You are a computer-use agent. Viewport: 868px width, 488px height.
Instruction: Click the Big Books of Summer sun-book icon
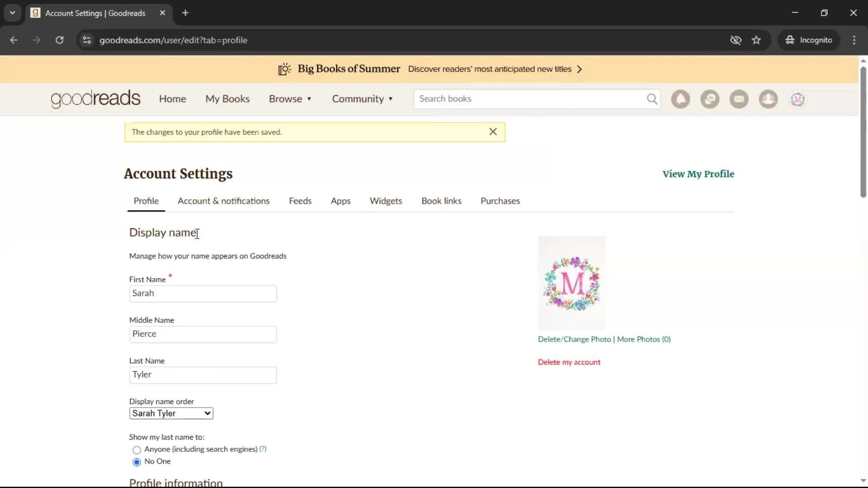click(284, 69)
